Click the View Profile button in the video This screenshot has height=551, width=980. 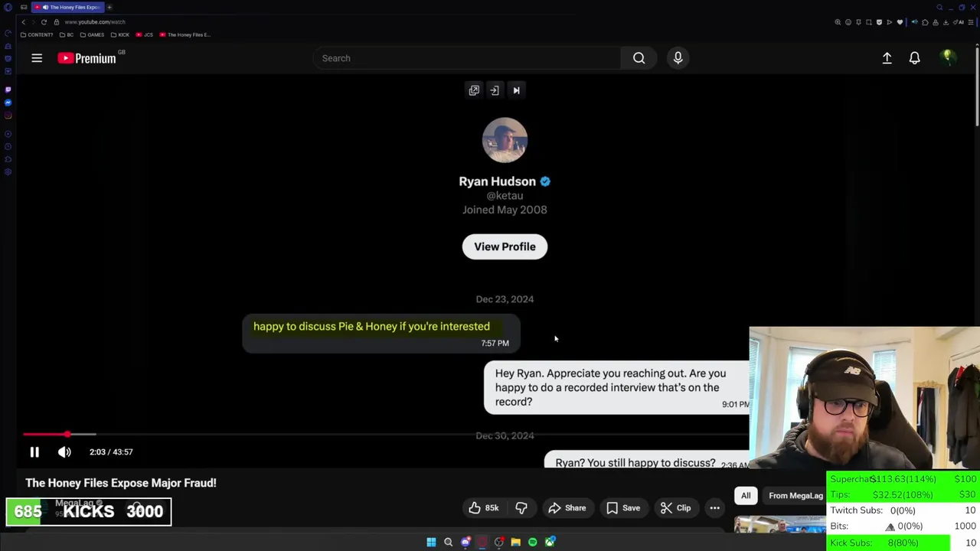(x=505, y=246)
